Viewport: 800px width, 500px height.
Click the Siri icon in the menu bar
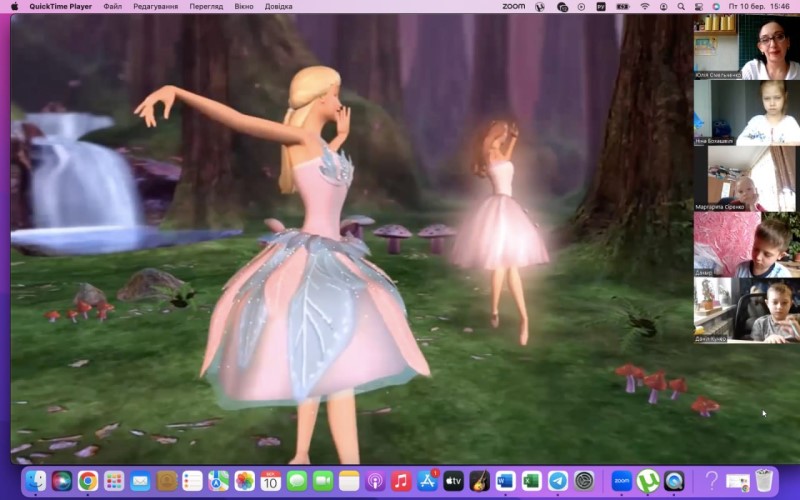point(716,7)
